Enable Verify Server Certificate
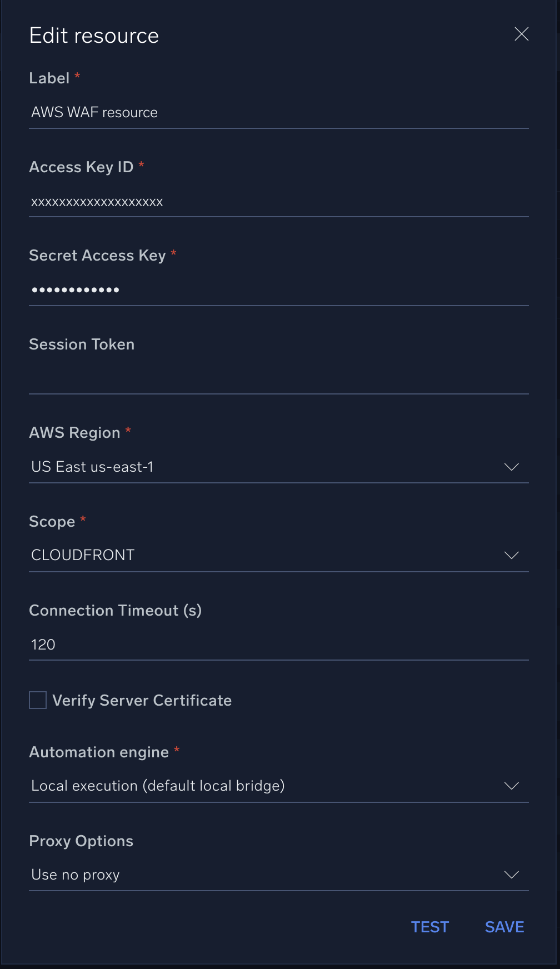 pos(37,700)
